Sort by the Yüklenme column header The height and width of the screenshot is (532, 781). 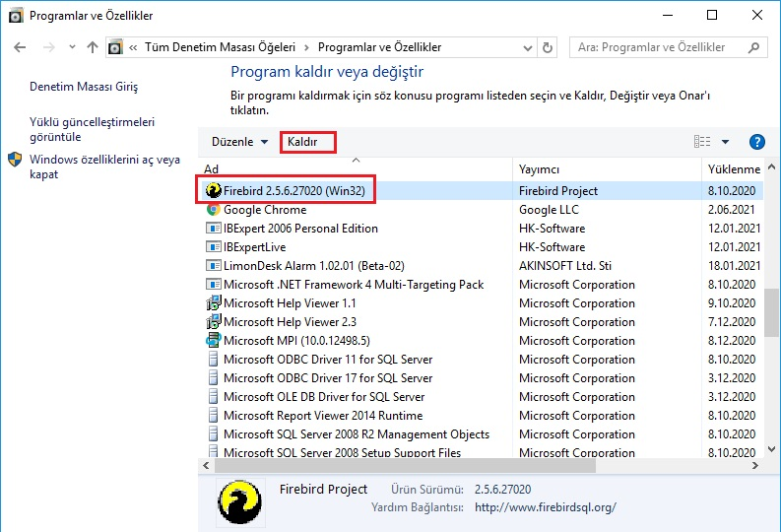pos(734,169)
